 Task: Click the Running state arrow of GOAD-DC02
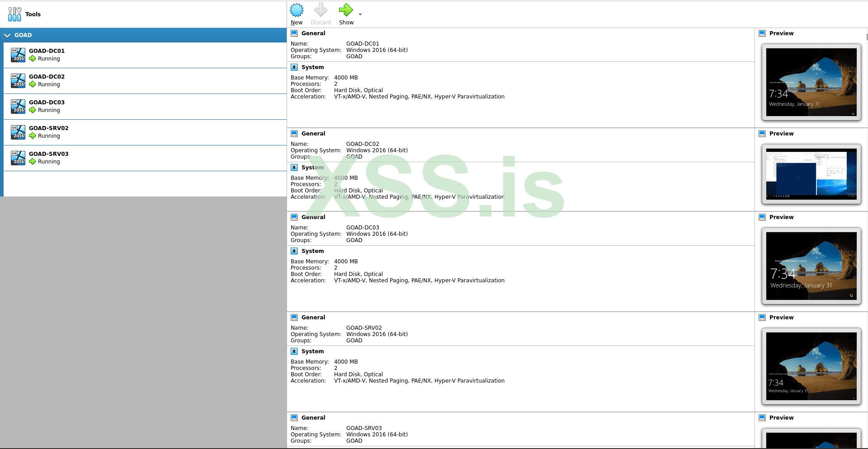(33, 84)
